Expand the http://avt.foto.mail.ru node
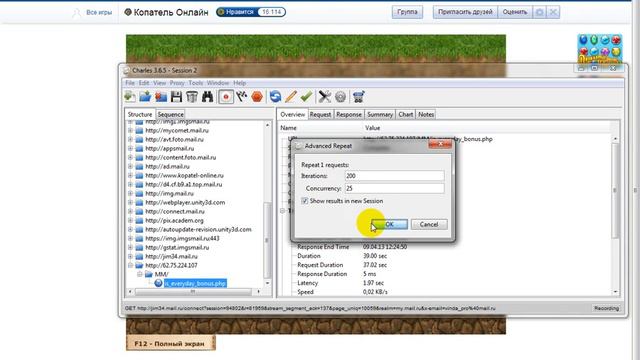 point(130,139)
